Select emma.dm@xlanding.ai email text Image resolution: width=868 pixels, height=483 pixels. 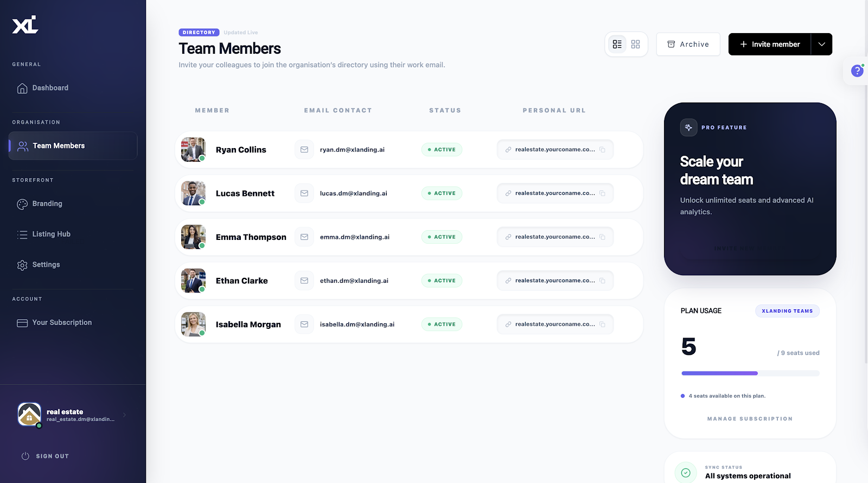pos(355,237)
